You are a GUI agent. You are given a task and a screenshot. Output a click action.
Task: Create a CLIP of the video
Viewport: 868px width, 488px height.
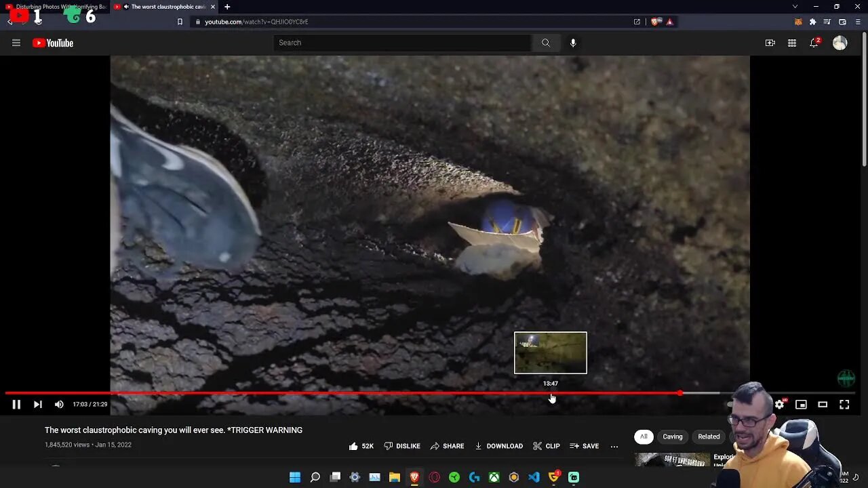coord(547,446)
